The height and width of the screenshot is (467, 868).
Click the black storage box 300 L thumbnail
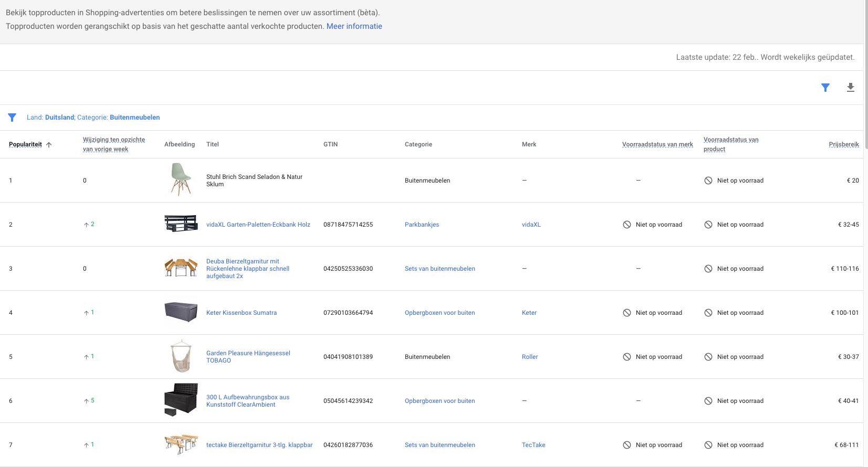181,400
